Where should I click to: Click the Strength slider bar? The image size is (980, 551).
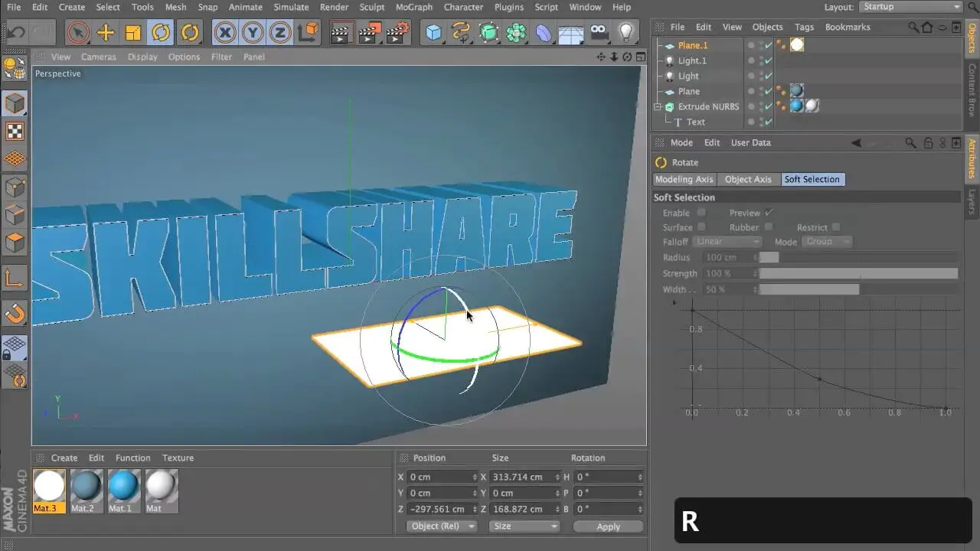coord(858,273)
